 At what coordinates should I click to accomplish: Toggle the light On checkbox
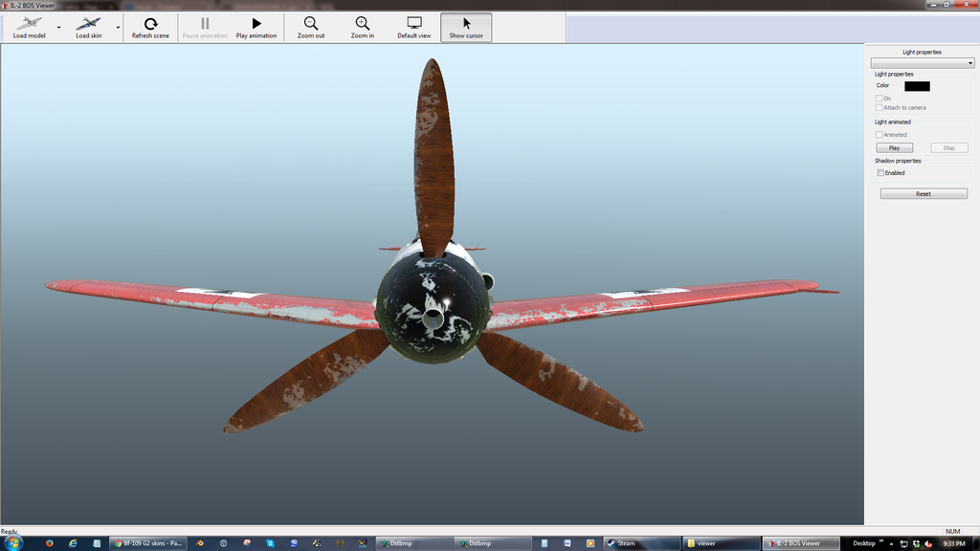click(880, 98)
